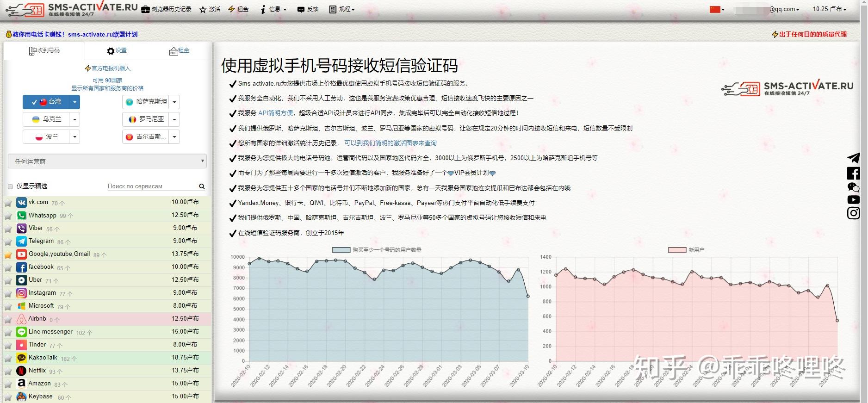Open the 10.25 卢布 balance dropdown
The image size is (868, 403).
[830, 9]
